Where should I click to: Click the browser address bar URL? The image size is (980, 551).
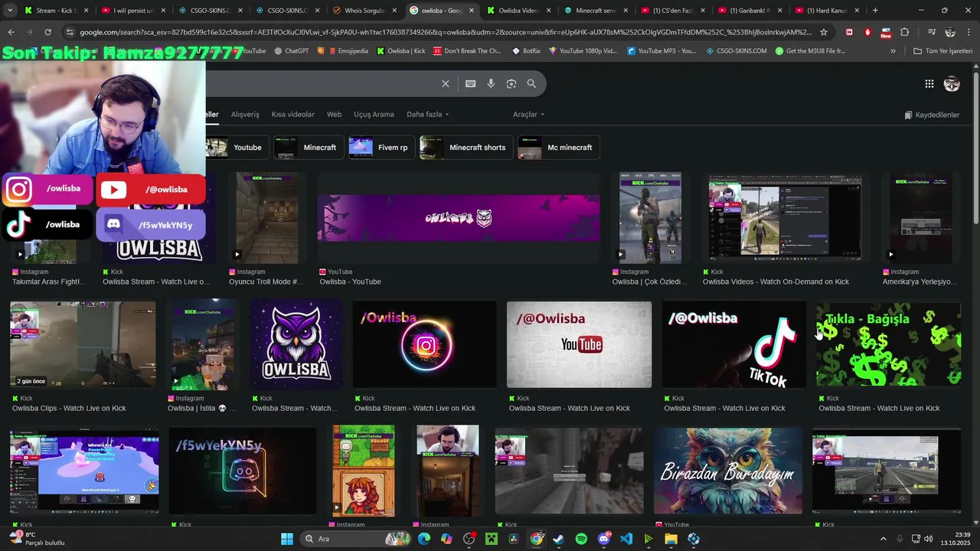[445, 32]
